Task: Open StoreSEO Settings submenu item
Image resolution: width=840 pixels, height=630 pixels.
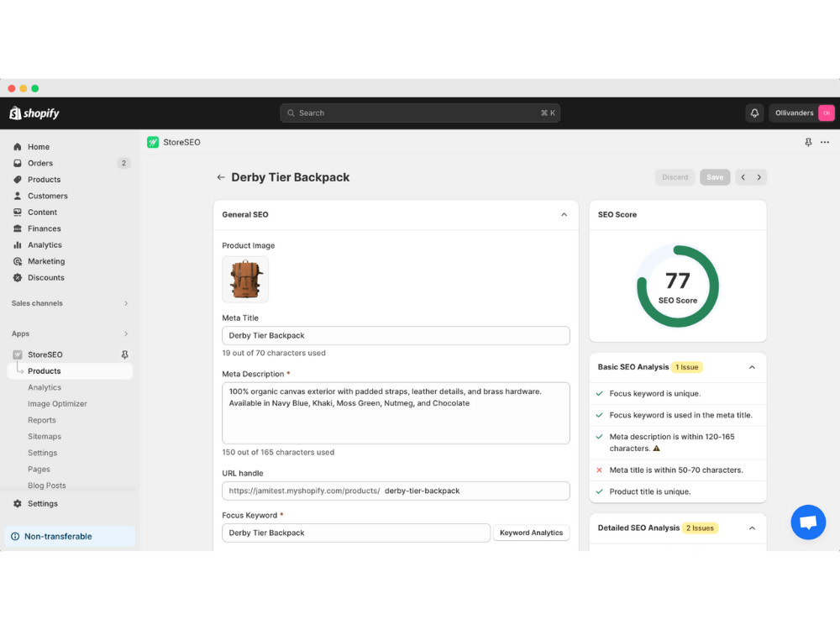Action: pyautogui.click(x=42, y=453)
